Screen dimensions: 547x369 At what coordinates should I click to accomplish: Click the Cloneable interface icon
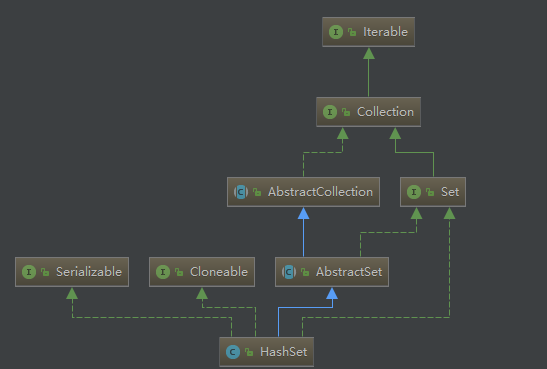(x=163, y=272)
